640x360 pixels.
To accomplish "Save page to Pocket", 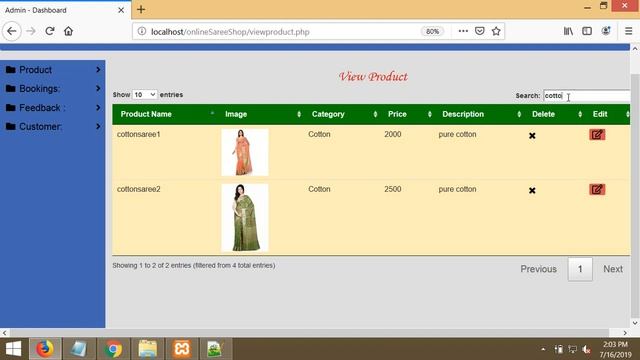I will (x=480, y=31).
